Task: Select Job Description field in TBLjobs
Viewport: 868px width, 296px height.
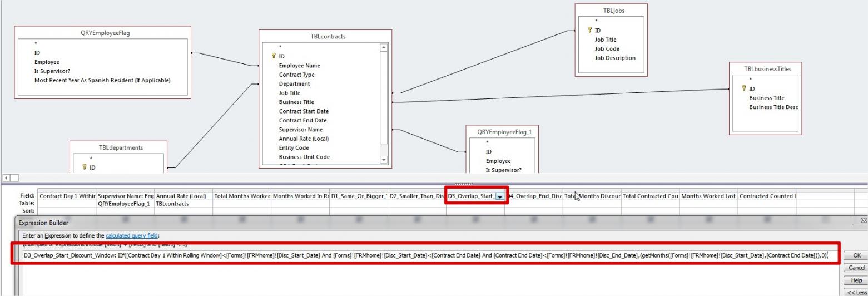Action: click(x=615, y=58)
